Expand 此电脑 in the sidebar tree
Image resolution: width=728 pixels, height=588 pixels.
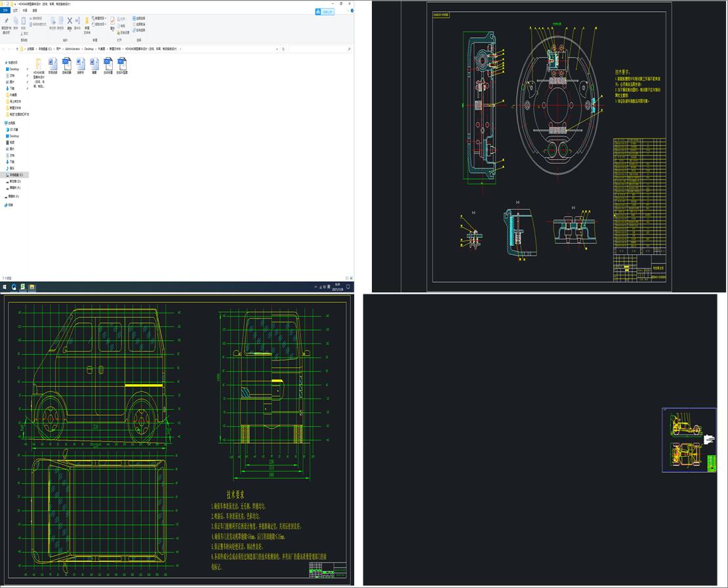pos(3,123)
